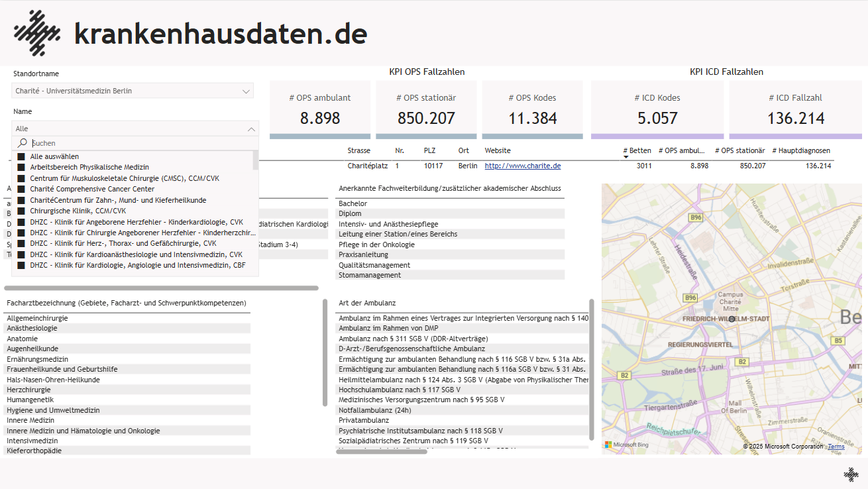This screenshot has width=868, height=489.
Task: Click the 'Art der Ambulanz' horizontal scrollbar
Action: click(382, 452)
